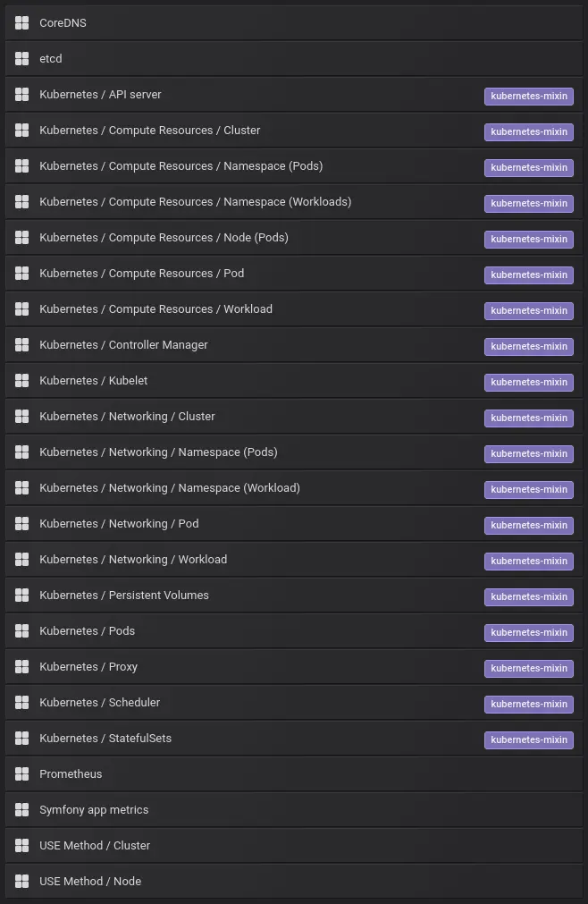This screenshot has height=904, width=588.
Task: Open the Kubernetes / Persistent Volumes dashboard
Action: click(x=124, y=595)
